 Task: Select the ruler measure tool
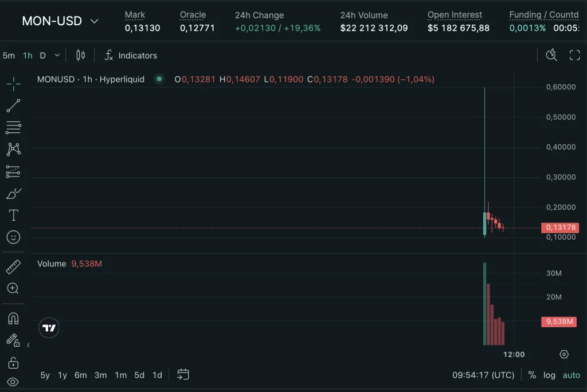[x=14, y=267]
